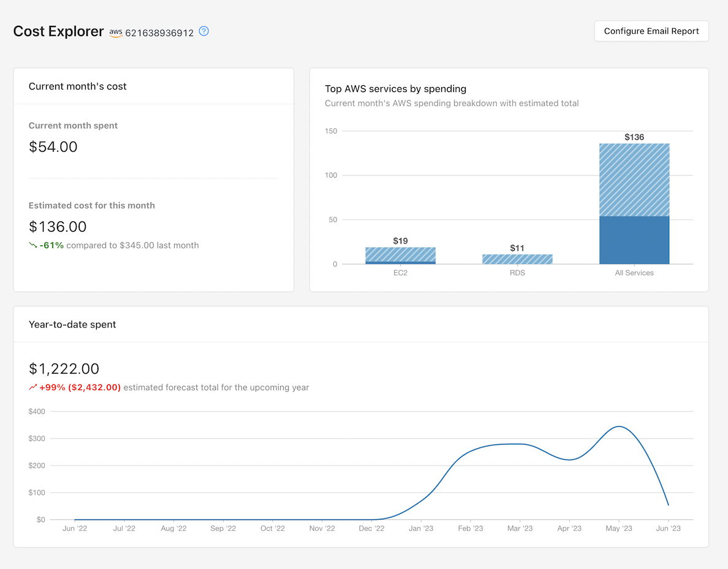Click the Sep '22 x-axis label

click(x=223, y=528)
